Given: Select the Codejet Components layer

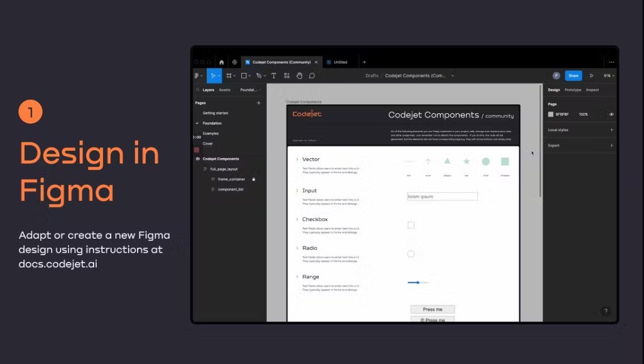Looking at the screenshot, I should point(220,159).
